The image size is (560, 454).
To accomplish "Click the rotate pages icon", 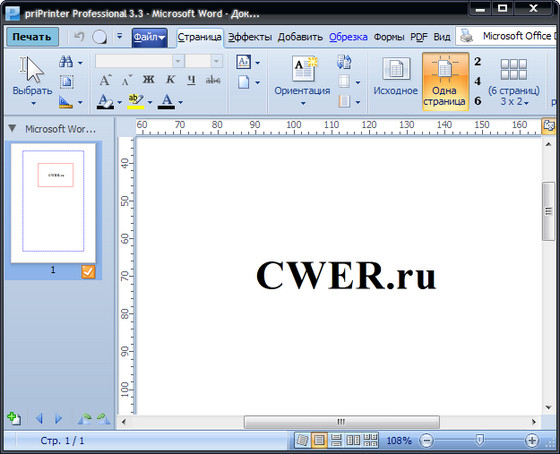I will (344, 62).
